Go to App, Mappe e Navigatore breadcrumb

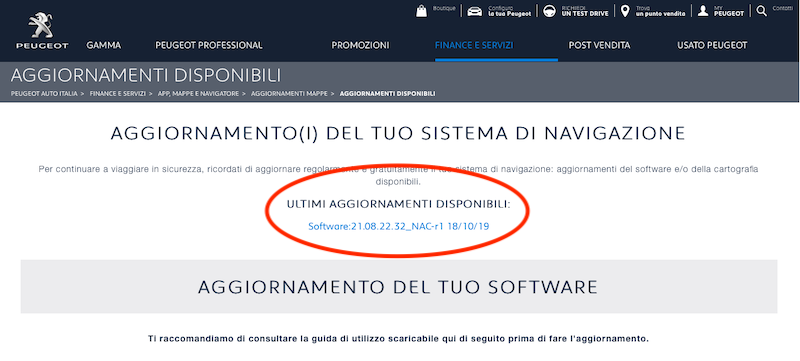tap(198, 94)
